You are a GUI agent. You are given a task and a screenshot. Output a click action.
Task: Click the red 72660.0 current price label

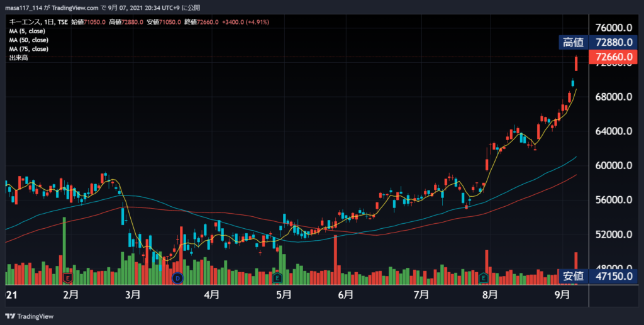coord(613,57)
